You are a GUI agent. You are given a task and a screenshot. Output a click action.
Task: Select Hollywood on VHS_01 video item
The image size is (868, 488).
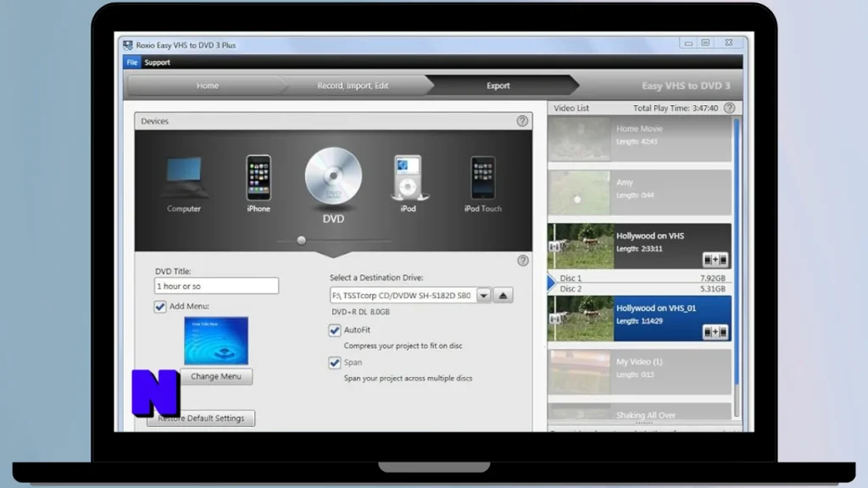point(639,319)
